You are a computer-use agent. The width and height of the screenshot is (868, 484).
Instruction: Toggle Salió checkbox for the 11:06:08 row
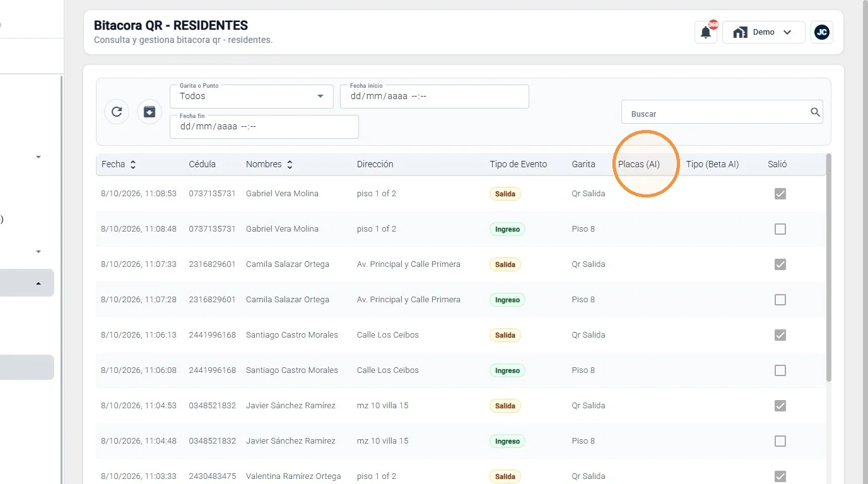pos(780,370)
